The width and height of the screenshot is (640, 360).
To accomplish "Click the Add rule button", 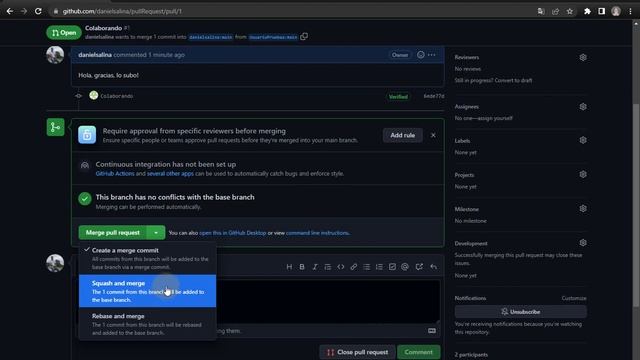I will (x=402, y=135).
